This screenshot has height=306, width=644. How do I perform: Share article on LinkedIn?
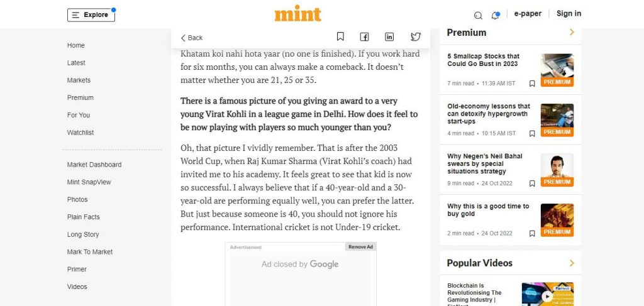pyautogui.click(x=389, y=37)
